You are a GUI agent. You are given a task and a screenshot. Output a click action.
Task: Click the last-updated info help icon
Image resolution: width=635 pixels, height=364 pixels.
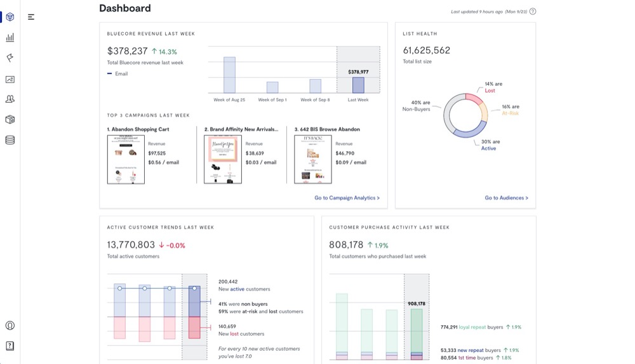[532, 11]
